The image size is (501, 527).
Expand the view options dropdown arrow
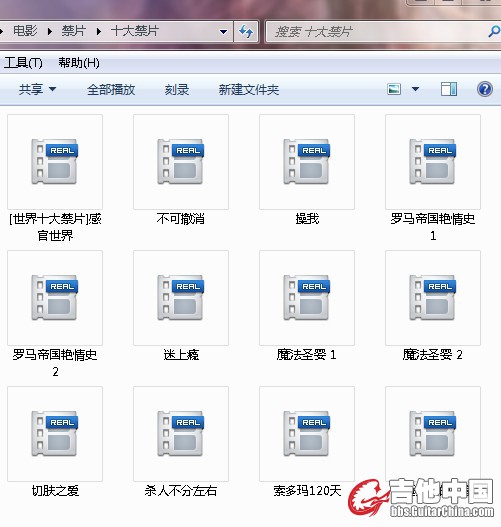coord(415,89)
